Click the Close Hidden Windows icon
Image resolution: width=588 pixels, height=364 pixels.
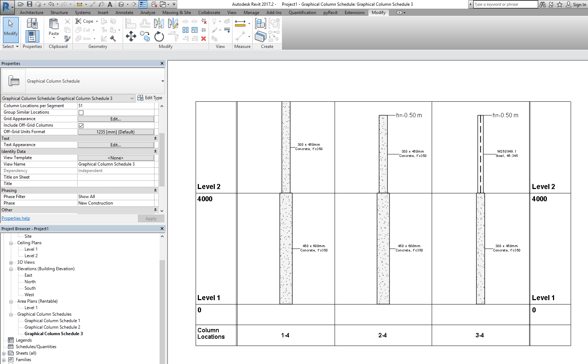tap(154, 4)
